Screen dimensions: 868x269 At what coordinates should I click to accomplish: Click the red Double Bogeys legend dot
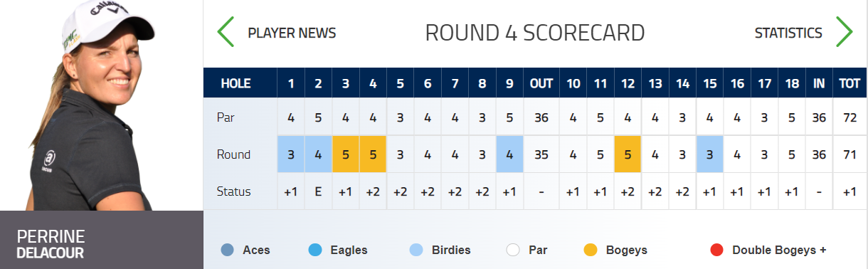click(x=716, y=250)
